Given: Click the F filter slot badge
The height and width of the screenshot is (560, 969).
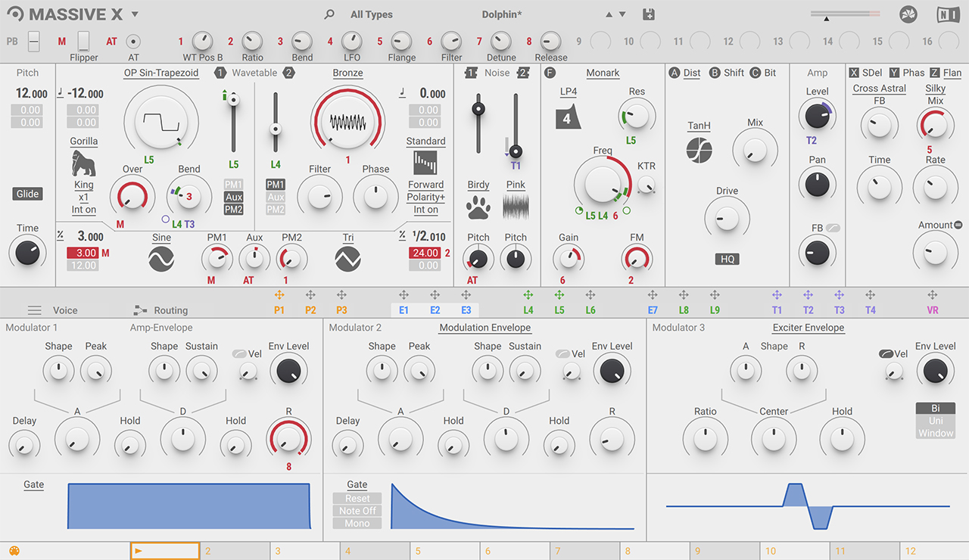Looking at the screenshot, I should [550, 73].
